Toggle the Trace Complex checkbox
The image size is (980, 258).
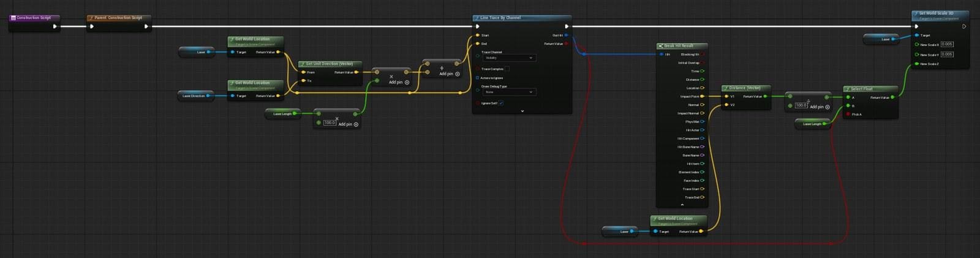[507, 69]
